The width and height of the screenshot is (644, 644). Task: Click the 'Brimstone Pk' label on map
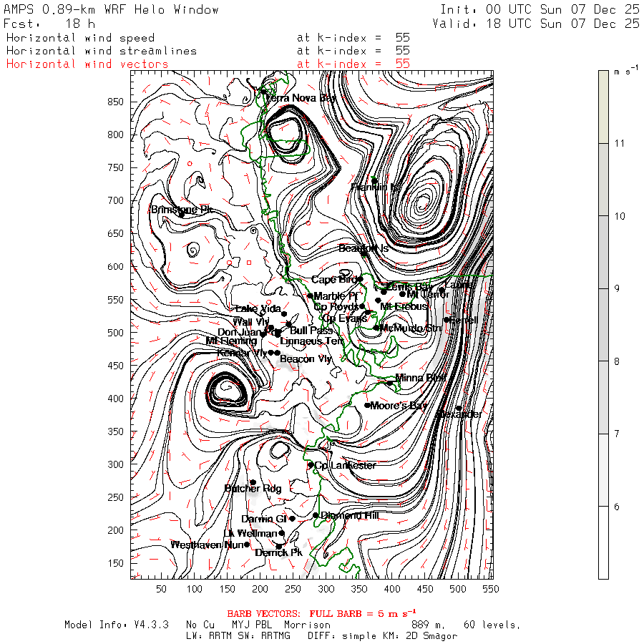tap(182, 210)
